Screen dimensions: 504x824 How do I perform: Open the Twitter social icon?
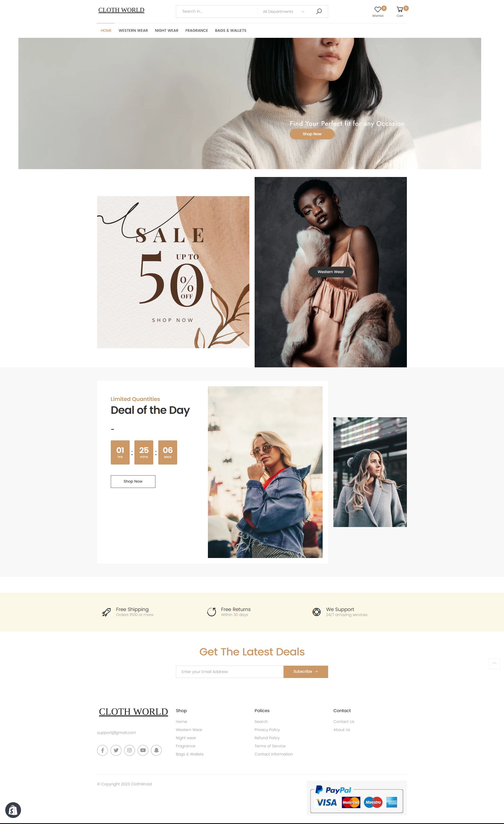point(116,750)
